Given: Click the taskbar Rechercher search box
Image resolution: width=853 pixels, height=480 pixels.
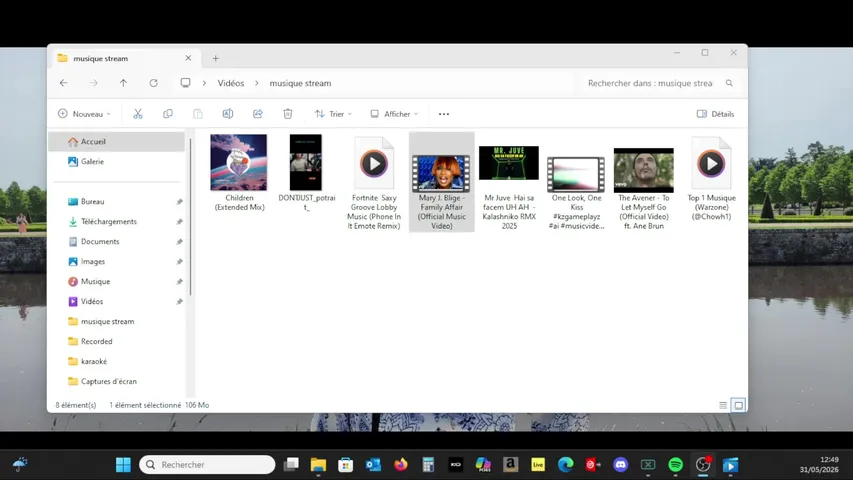Looking at the screenshot, I should click(207, 465).
